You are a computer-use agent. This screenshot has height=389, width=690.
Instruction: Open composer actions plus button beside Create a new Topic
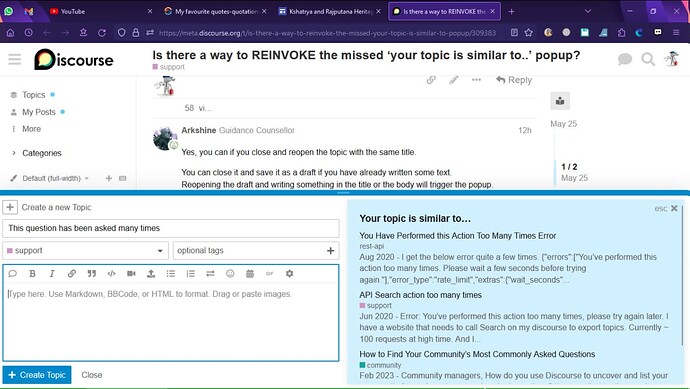pos(10,207)
